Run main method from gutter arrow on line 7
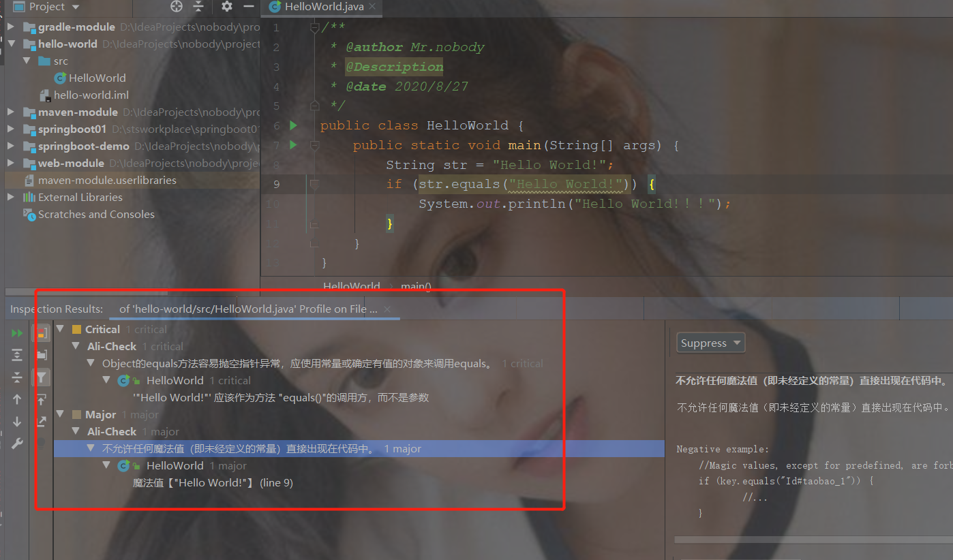The width and height of the screenshot is (953, 560). pos(293,145)
